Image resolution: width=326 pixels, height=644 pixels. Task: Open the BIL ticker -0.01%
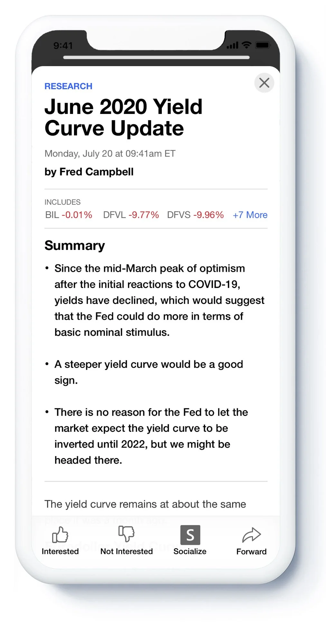pyautogui.click(x=69, y=215)
